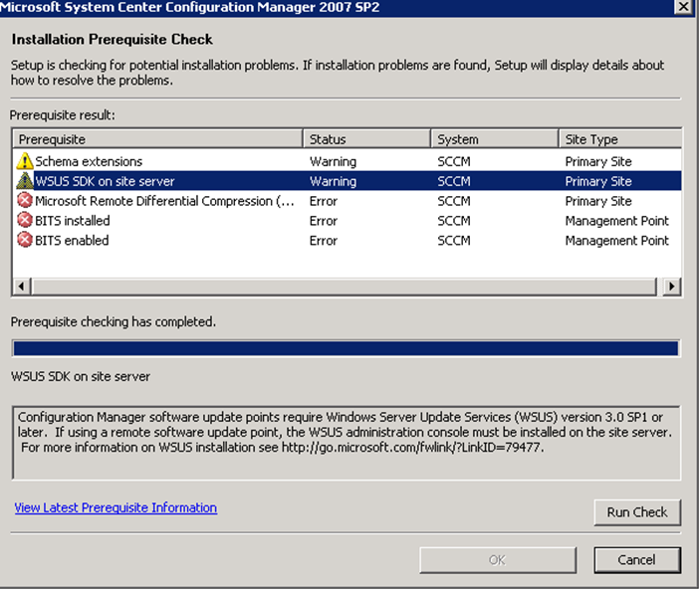
Task: Select the BITS installed row
Action: coord(348,220)
